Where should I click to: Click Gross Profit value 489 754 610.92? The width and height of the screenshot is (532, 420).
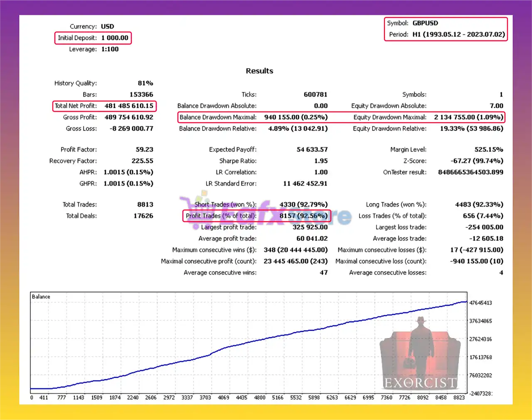129,117
